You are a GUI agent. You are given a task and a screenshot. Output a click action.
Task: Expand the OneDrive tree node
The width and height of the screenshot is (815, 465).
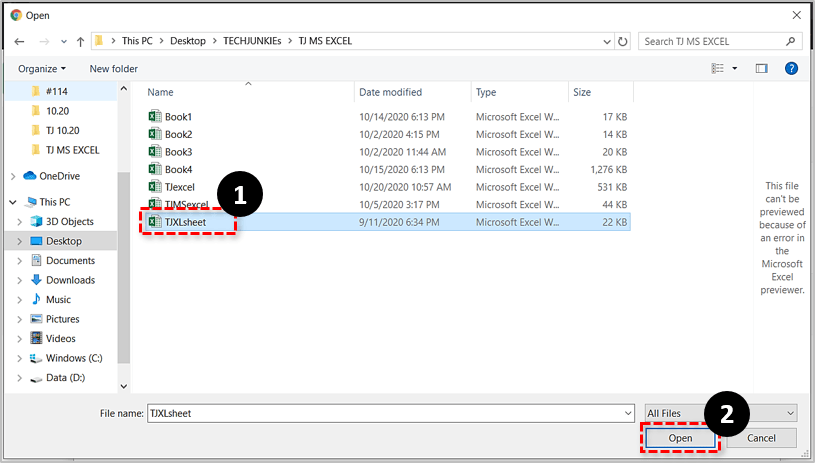pos(13,176)
